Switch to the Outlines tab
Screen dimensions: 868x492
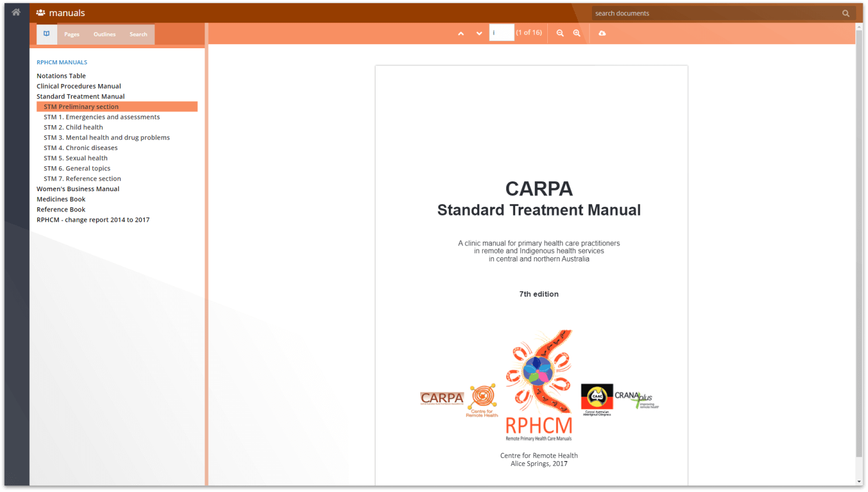click(104, 35)
